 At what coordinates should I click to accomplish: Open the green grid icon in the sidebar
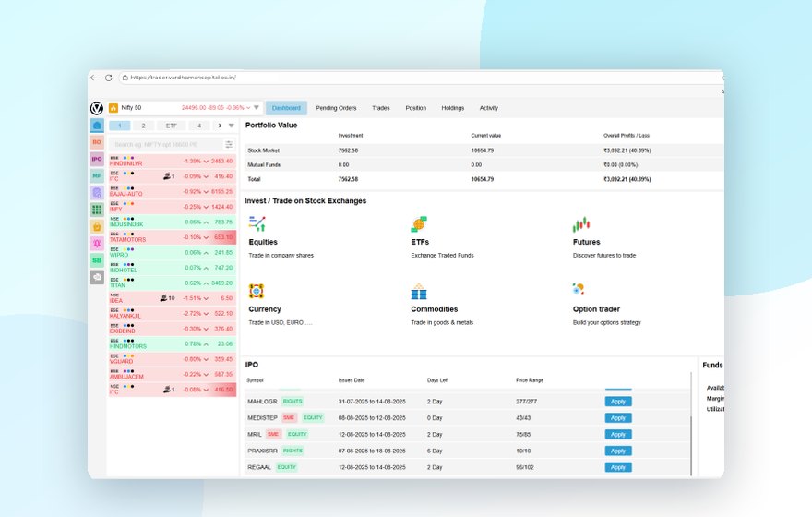(x=97, y=210)
